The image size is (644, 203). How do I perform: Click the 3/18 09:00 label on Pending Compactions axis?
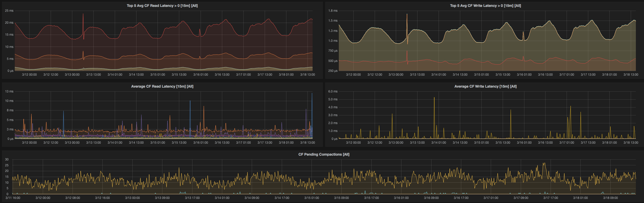click(610, 198)
